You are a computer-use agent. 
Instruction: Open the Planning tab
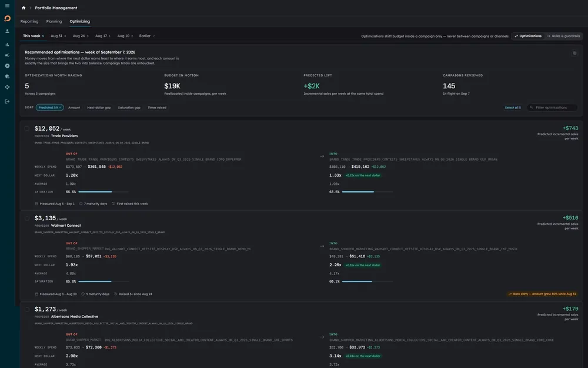54,21
